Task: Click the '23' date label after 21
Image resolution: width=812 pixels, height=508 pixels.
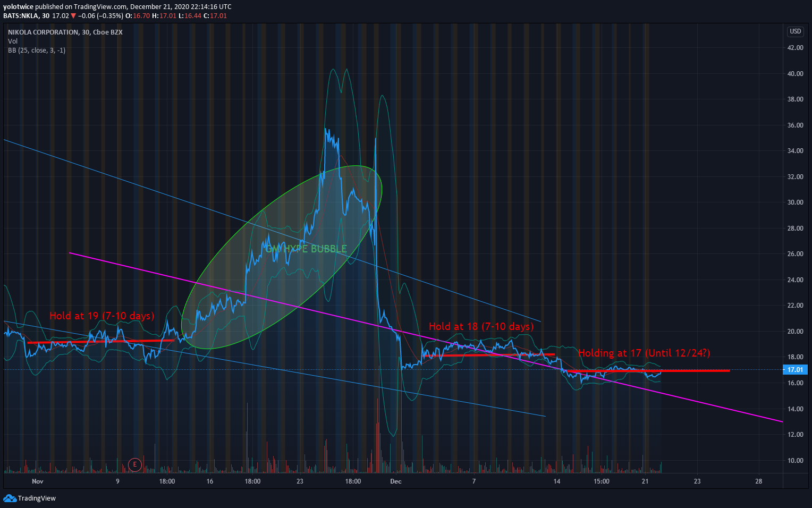Action: pyautogui.click(x=697, y=481)
